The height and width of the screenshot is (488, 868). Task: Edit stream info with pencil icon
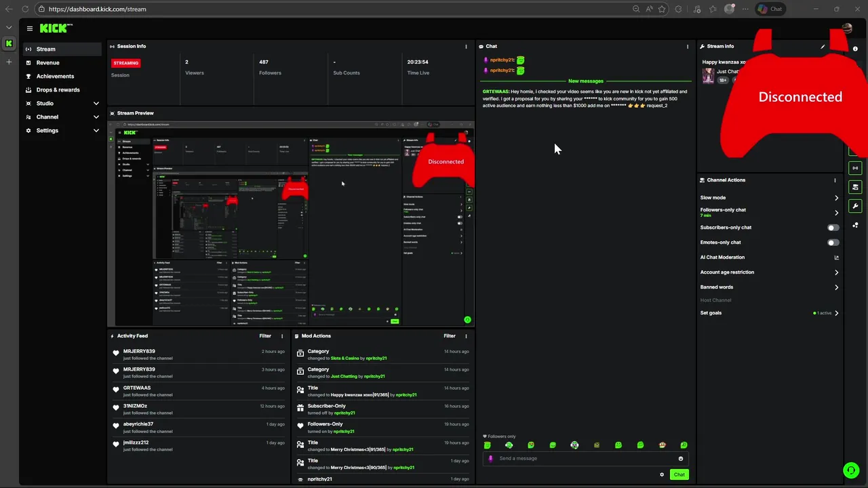click(x=823, y=47)
